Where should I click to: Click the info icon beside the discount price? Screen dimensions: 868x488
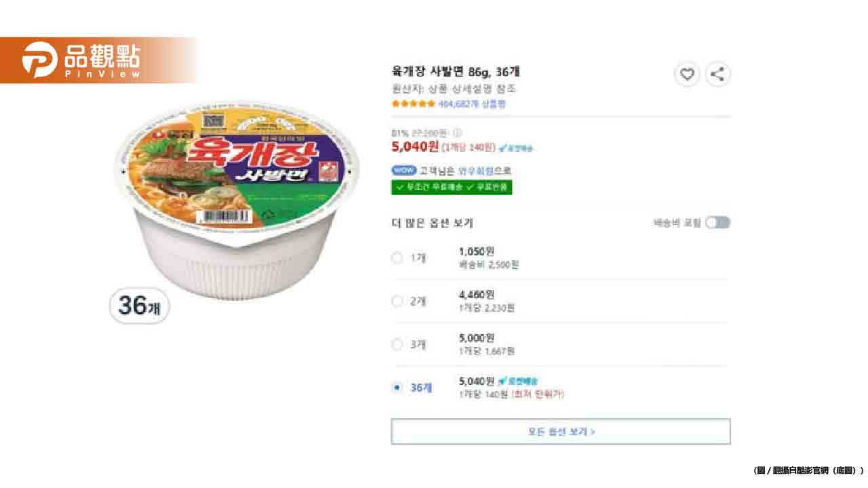click(457, 133)
